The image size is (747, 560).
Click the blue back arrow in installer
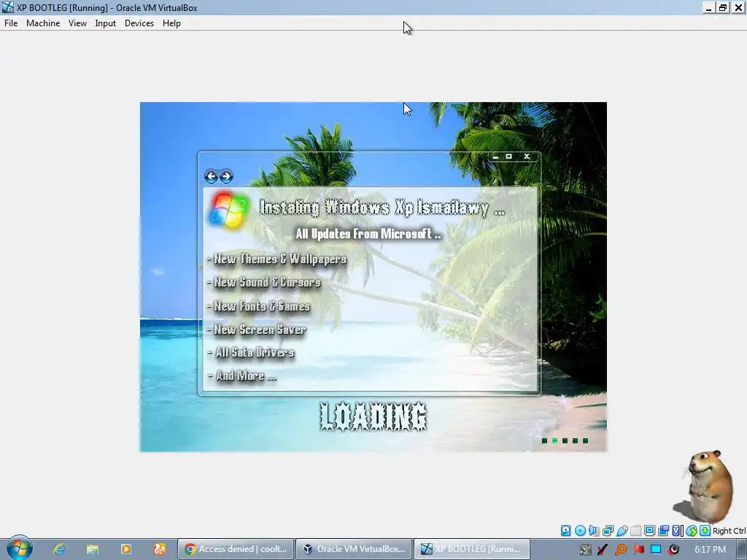211,176
